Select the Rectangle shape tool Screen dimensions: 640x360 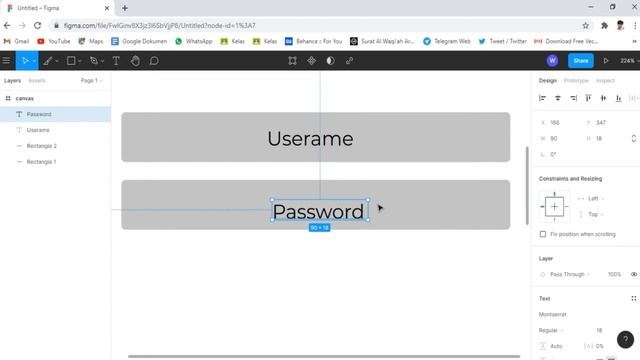pyautogui.click(x=71, y=61)
